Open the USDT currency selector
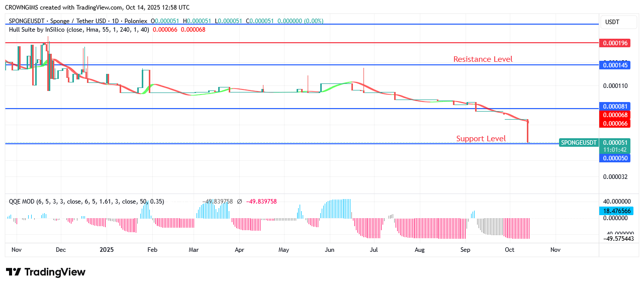Viewport: 644px width, 287px height. tap(612, 22)
